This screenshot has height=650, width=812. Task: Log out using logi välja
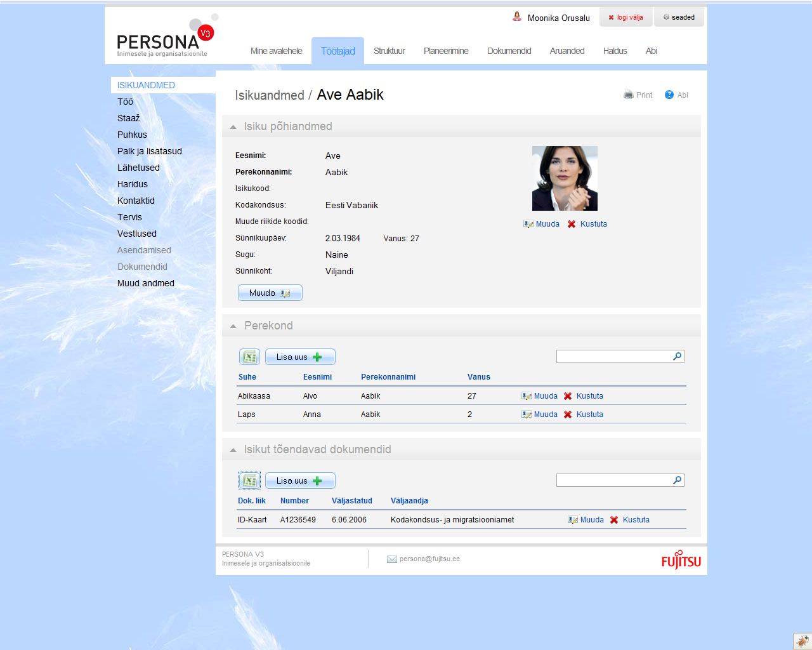(x=625, y=17)
